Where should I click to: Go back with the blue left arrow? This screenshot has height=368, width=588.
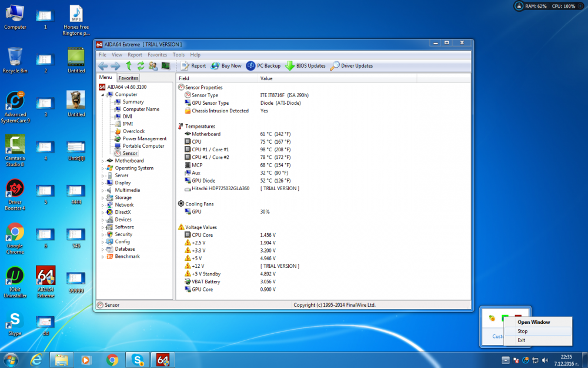click(x=103, y=66)
